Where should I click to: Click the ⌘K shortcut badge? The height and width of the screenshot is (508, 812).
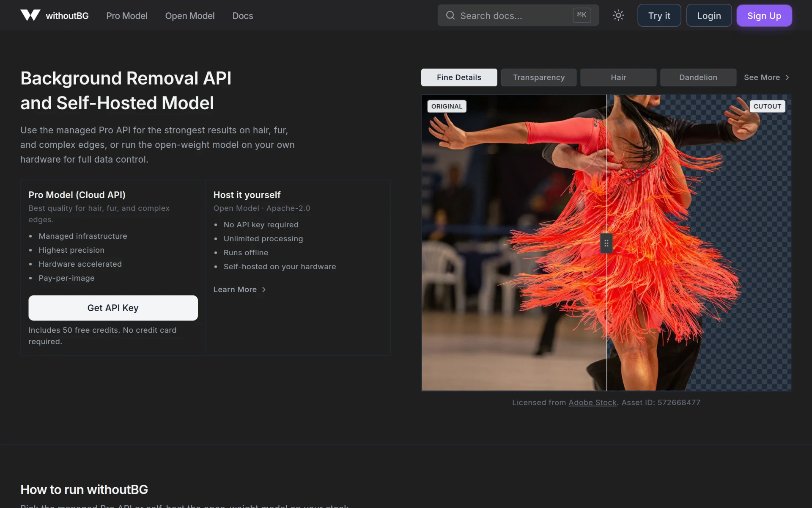[x=582, y=15]
